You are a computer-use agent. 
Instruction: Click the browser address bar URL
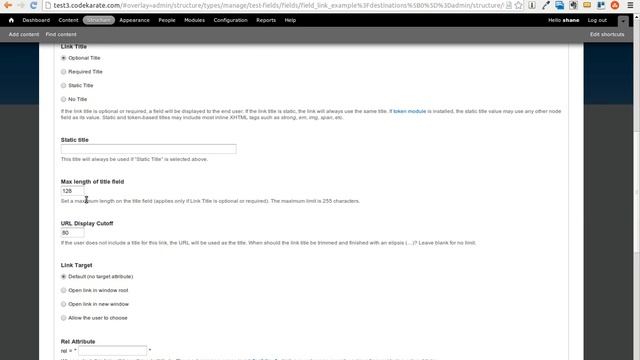278,5
